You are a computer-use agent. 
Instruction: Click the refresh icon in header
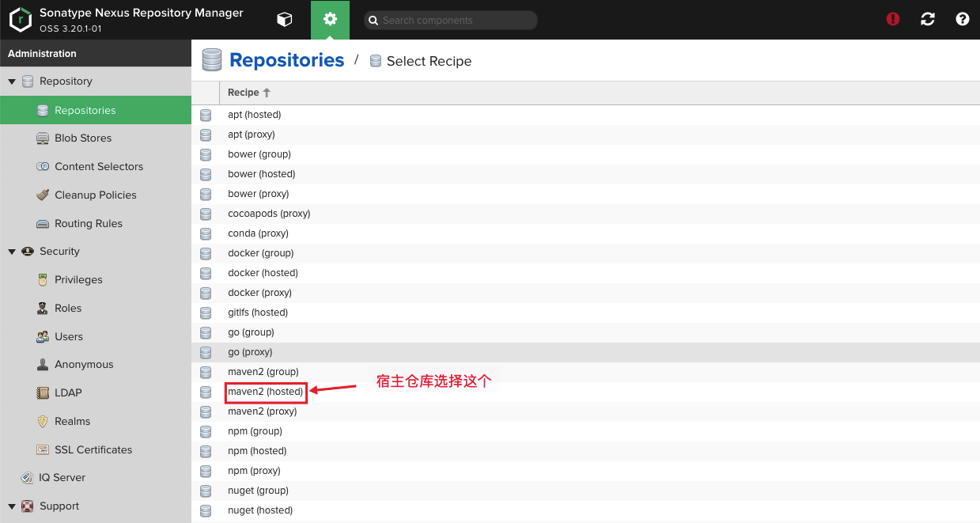(x=928, y=19)
